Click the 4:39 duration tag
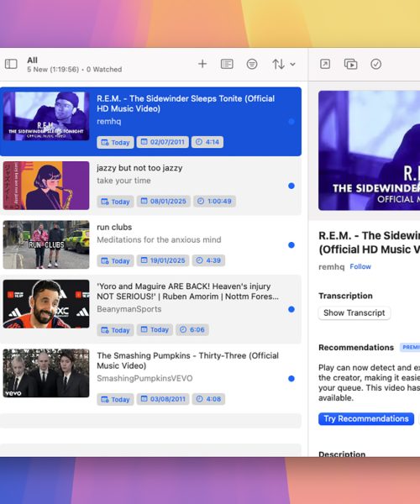Viewport: 420px width, 504px height. pyautogui.click(x=208, y=260)
